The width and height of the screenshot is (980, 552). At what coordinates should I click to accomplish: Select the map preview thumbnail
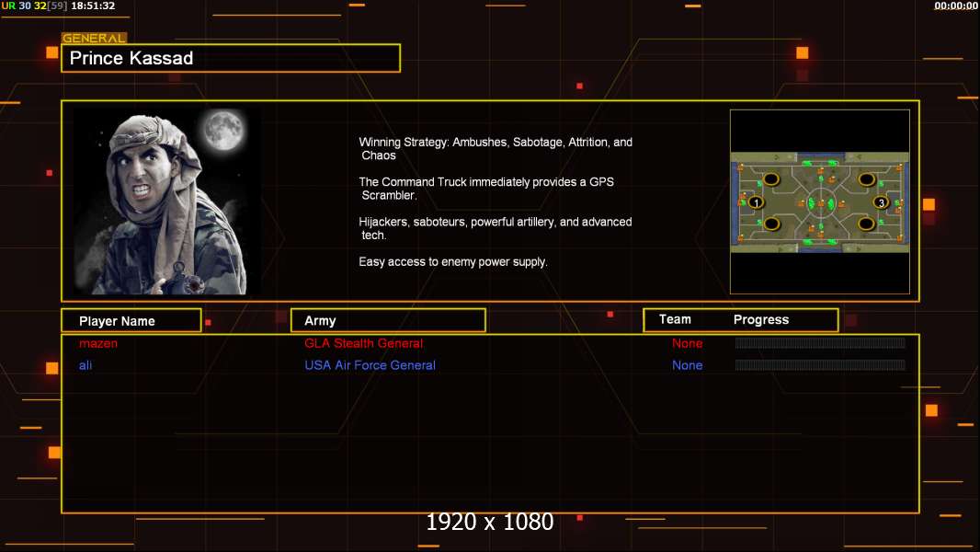pos(819,201)
